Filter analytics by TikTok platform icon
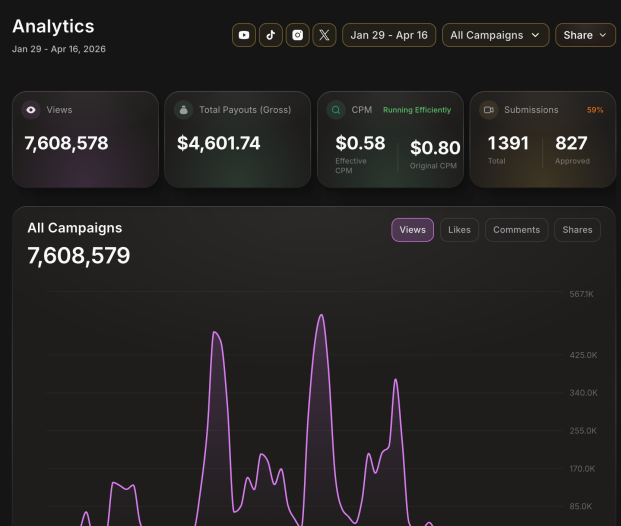The height and width of the screenshot is (526, 621). (x=271, y=35)
